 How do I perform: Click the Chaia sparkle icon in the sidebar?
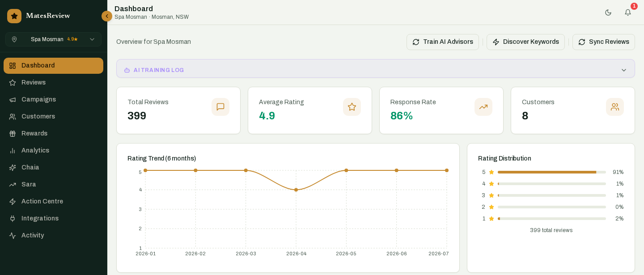pyautogui.click(x=13, y=168)
